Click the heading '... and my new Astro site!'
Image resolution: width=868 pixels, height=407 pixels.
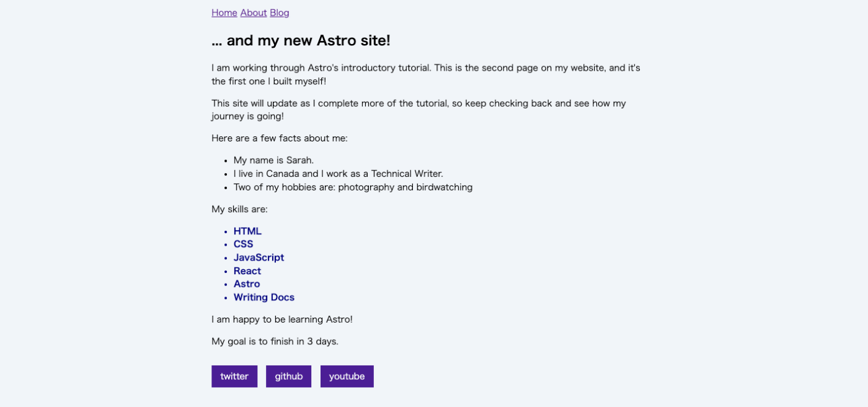click(x=301, y=41)
